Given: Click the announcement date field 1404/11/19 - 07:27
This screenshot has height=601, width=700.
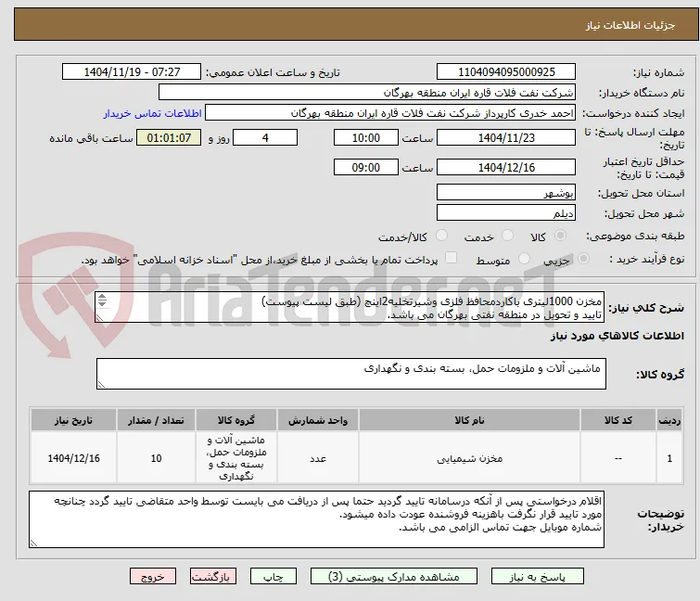Looking at the screenshot, I should [132, 72].
